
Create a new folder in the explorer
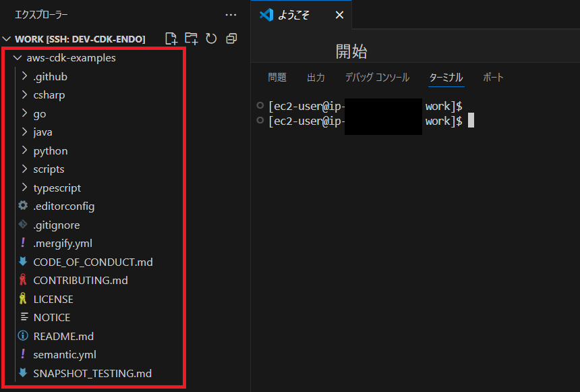(192, 39)
